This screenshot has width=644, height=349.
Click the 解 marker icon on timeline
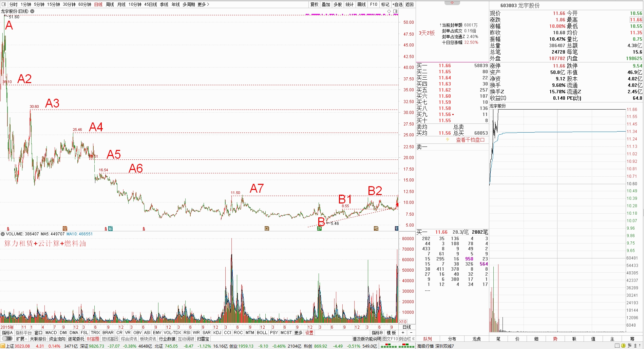click(110, 229)
